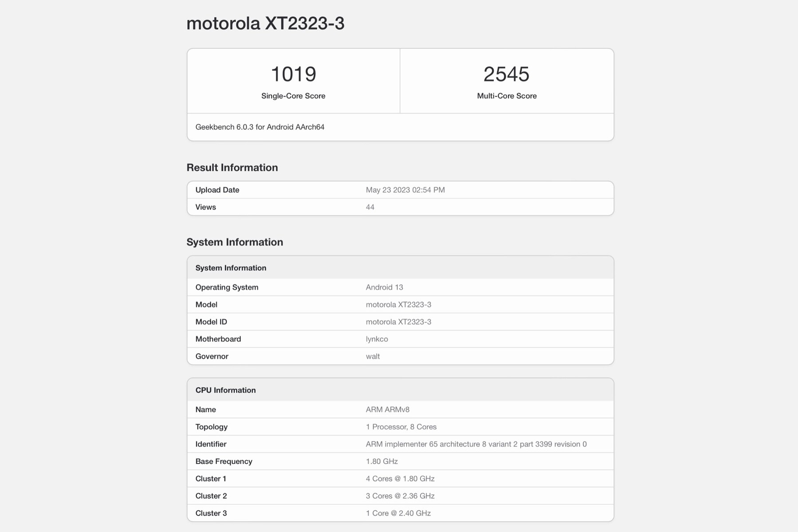Click the walt governor value
The height and width of the screenshot is (532, 798).
373,356
